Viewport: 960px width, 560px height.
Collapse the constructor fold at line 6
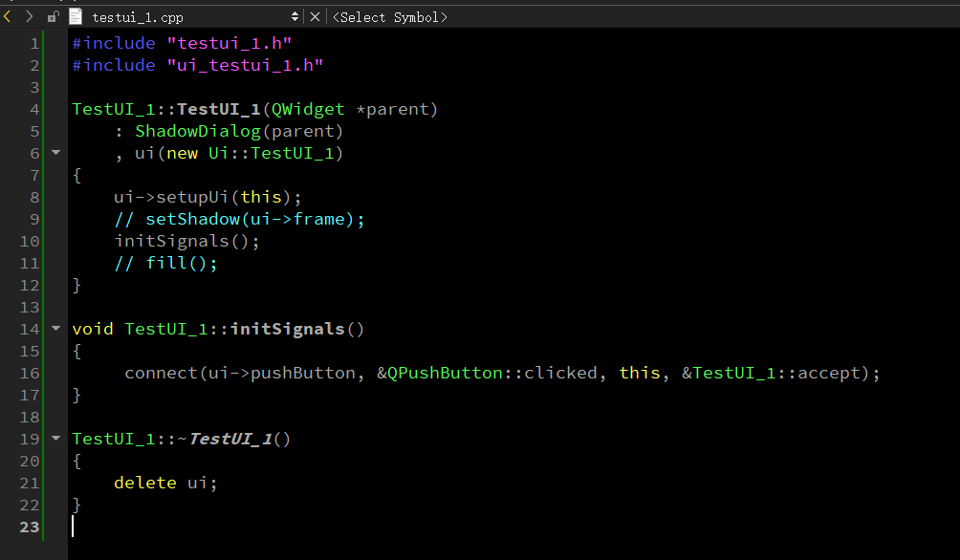pyautogui.click(x=55, y=152)
